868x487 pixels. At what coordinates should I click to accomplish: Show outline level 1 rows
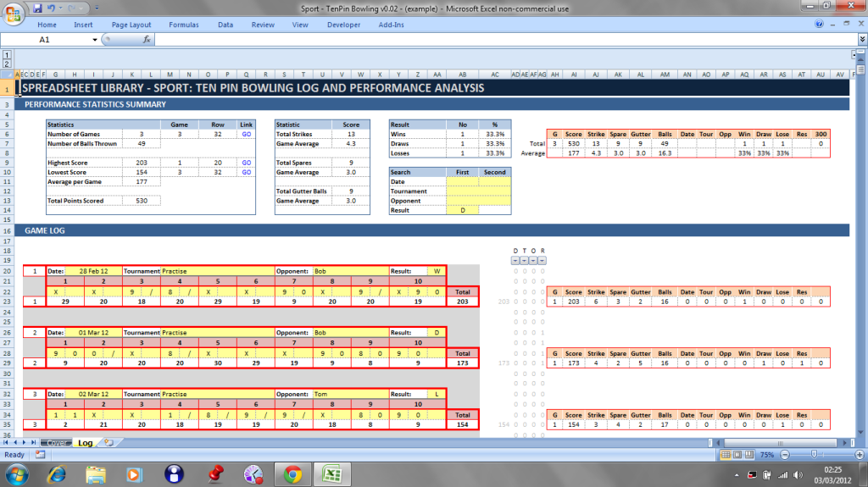point(6,55)
